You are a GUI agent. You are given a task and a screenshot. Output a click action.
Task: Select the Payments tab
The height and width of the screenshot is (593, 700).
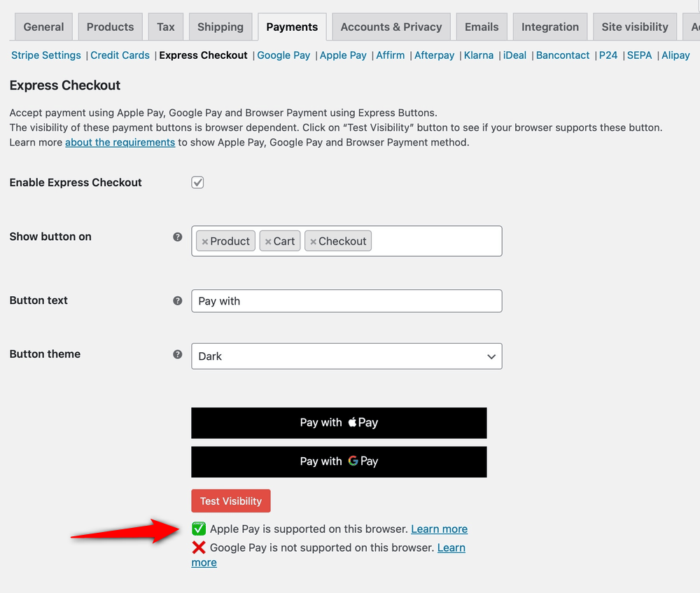click(292, 27)
